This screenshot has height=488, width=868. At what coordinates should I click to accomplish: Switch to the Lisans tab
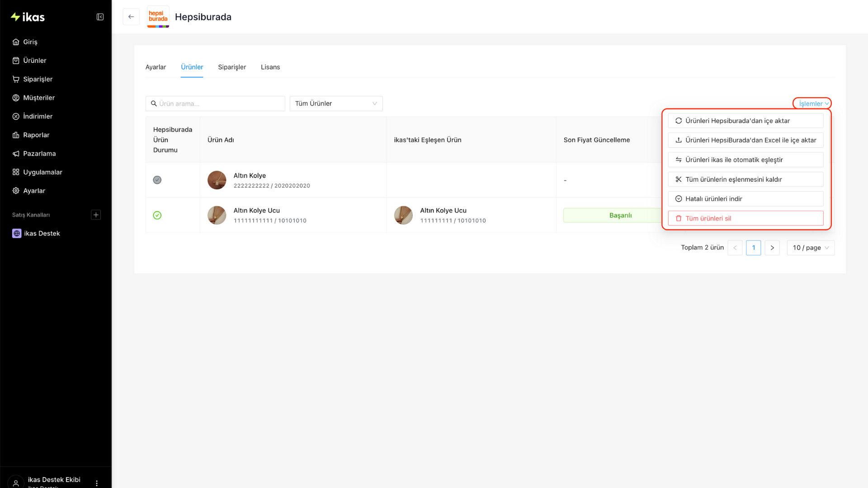(270, 67)
